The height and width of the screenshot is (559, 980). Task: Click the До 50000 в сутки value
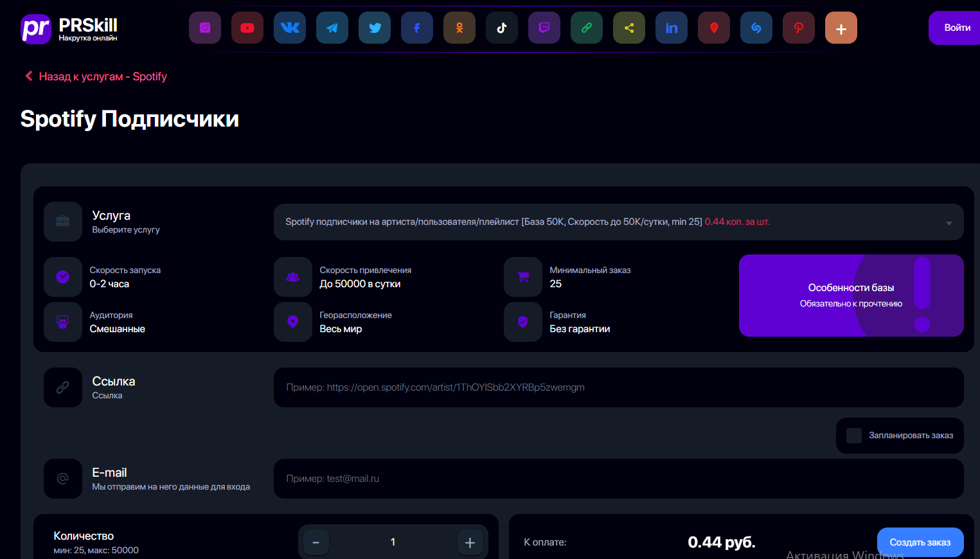click(x=360, y=284)
